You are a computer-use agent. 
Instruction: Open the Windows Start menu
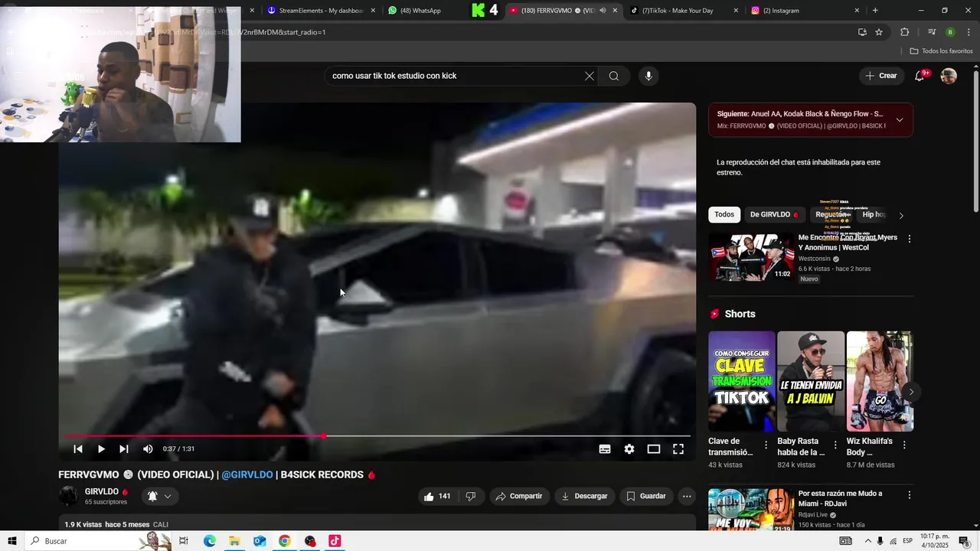[12, 541]
